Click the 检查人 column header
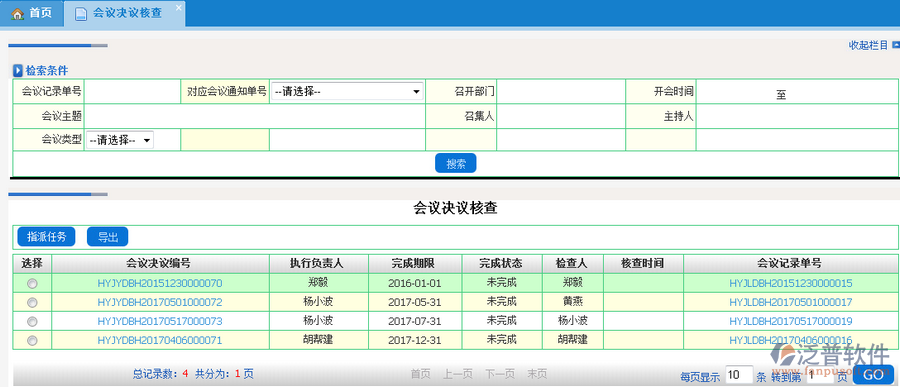Image resolution: width=900 pixels, height=387 pixels. 572,264
